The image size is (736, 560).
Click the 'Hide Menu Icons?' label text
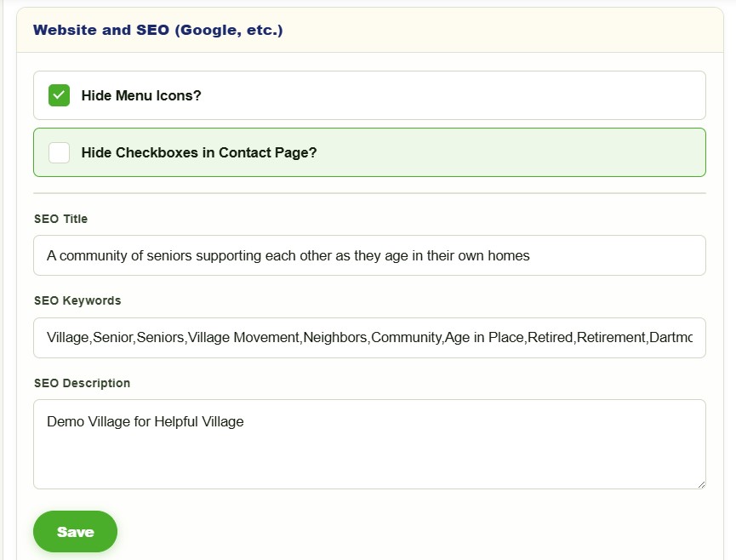pyautogui.click(x=141, y=95)
